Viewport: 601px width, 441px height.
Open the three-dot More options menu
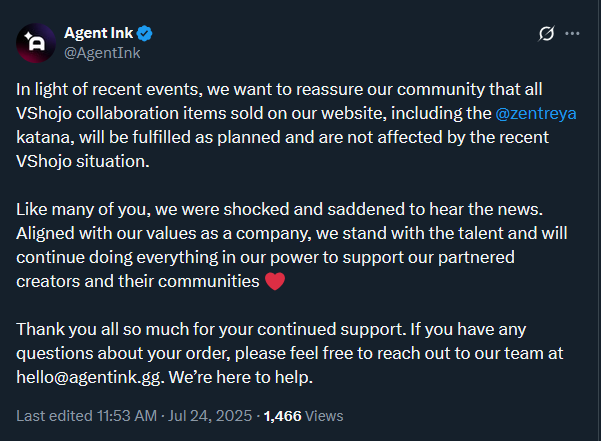click(572, 34)
